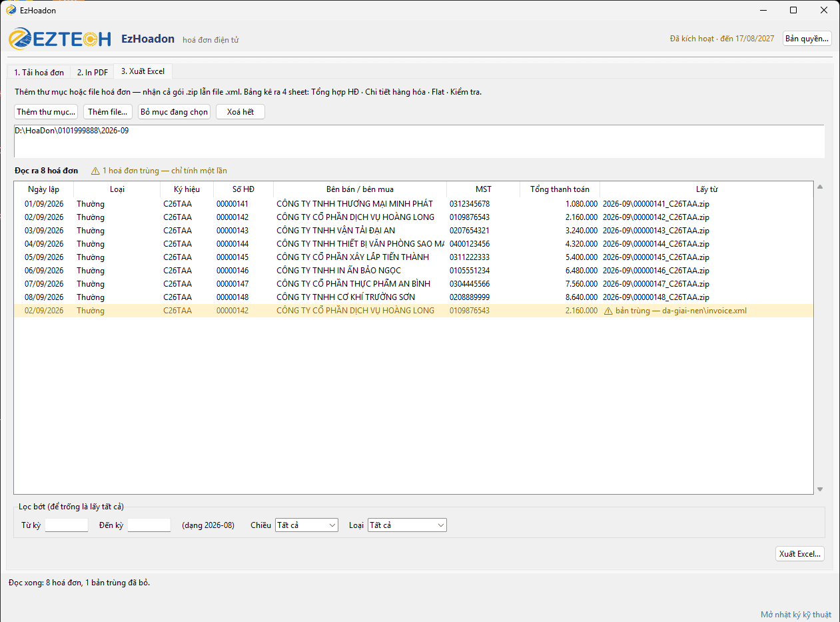Click the duplicate warning icon above the table
The height and width of the screenshot is (622, 840).
[95, 171]
